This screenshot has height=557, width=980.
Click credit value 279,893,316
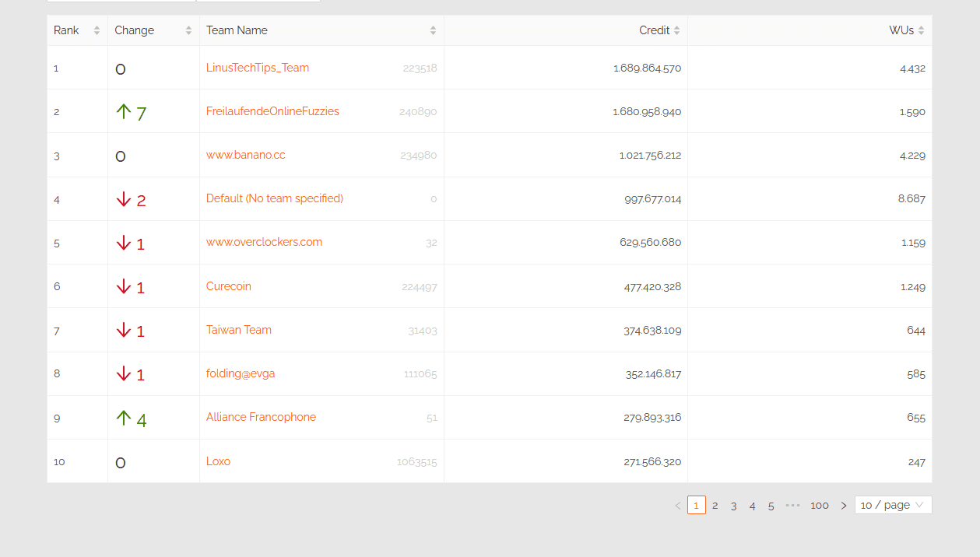tap(652, 418)
